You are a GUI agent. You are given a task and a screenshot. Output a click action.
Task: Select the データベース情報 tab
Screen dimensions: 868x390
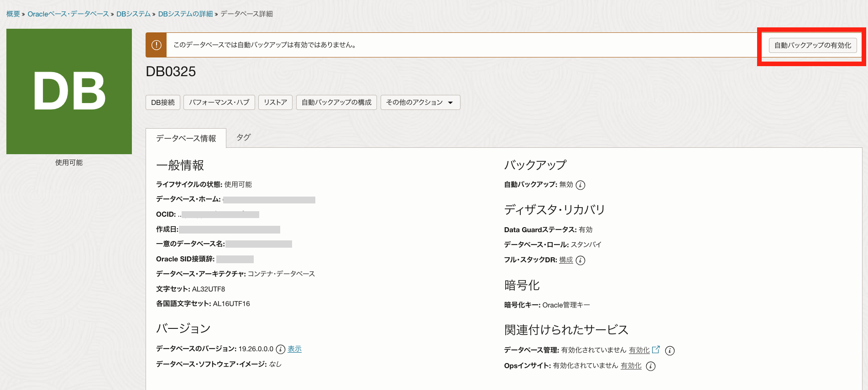coord(186,138)
